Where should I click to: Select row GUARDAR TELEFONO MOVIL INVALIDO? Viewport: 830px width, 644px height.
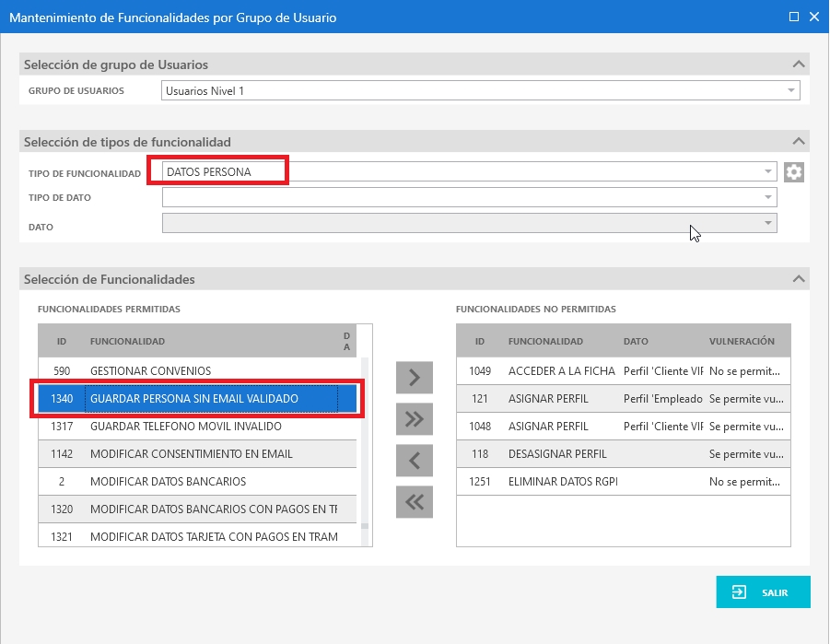pos(197,426)
